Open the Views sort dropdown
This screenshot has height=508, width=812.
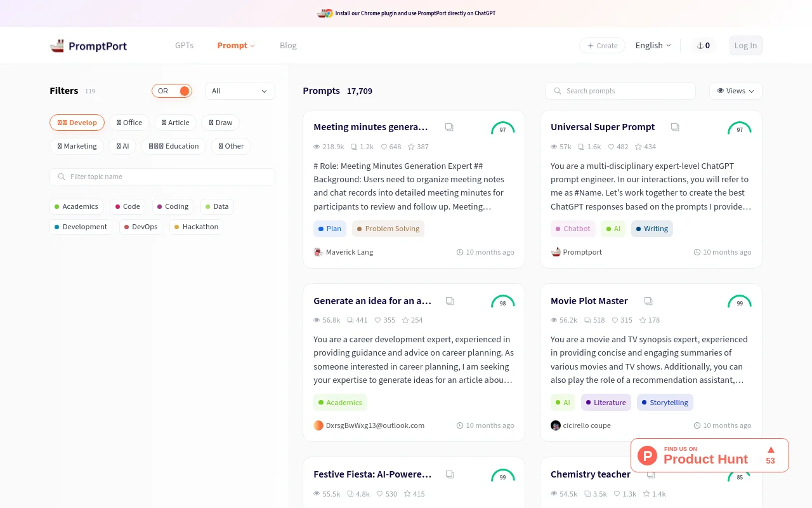click(735, 91)
